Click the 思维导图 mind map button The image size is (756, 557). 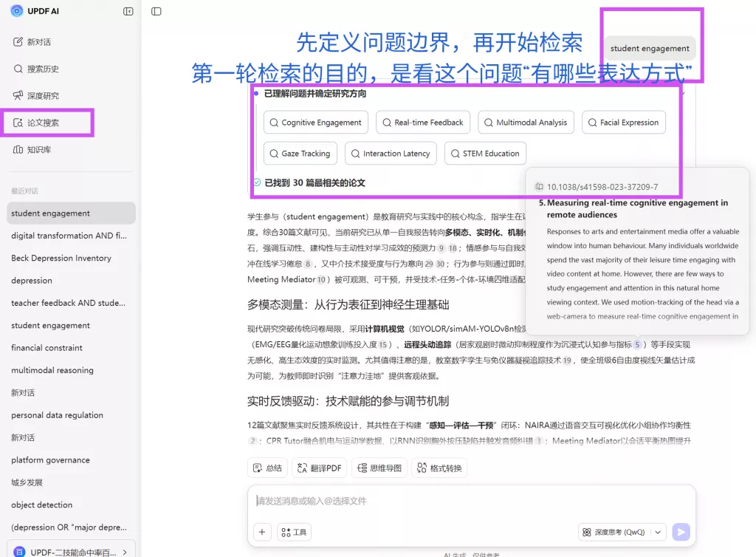tap(379, 468)
